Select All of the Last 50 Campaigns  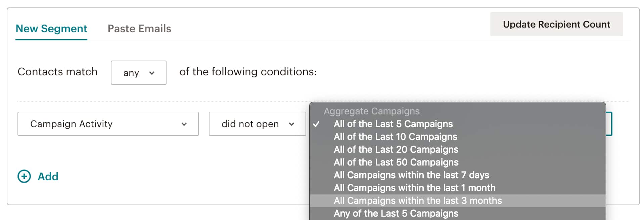click(396, 162)
